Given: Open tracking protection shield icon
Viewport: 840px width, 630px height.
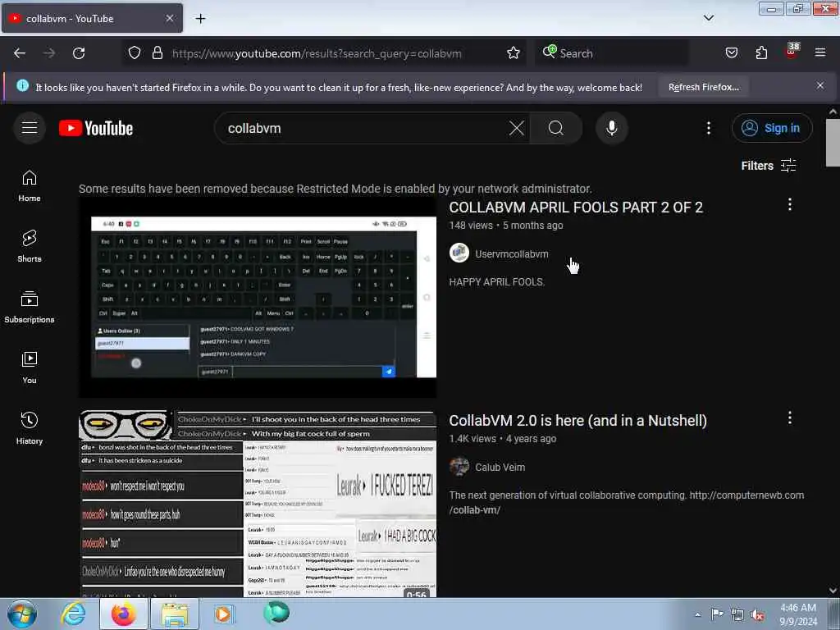Looking at the screenshot, I should click(135, 53).
